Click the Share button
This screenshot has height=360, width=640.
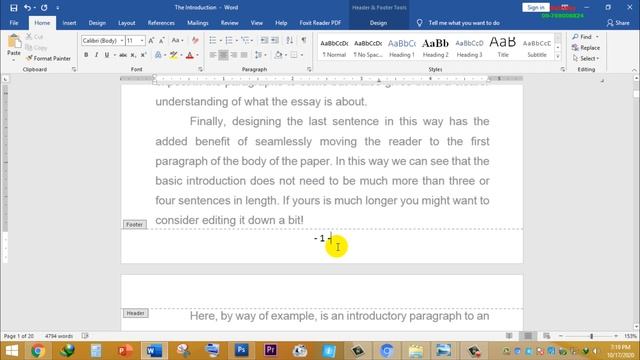tap(618, 23)
